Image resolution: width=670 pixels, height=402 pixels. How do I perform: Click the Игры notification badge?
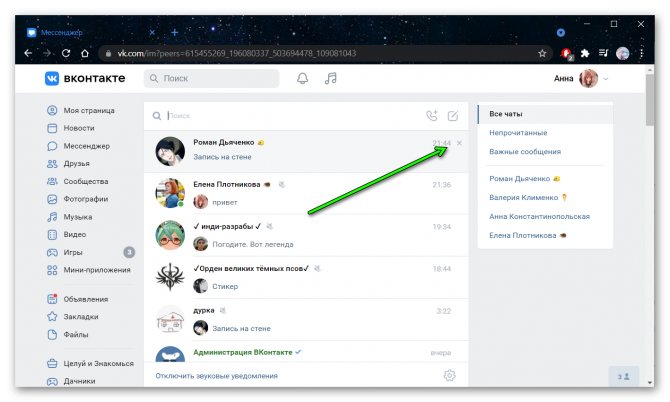click(x=129, y=252)
